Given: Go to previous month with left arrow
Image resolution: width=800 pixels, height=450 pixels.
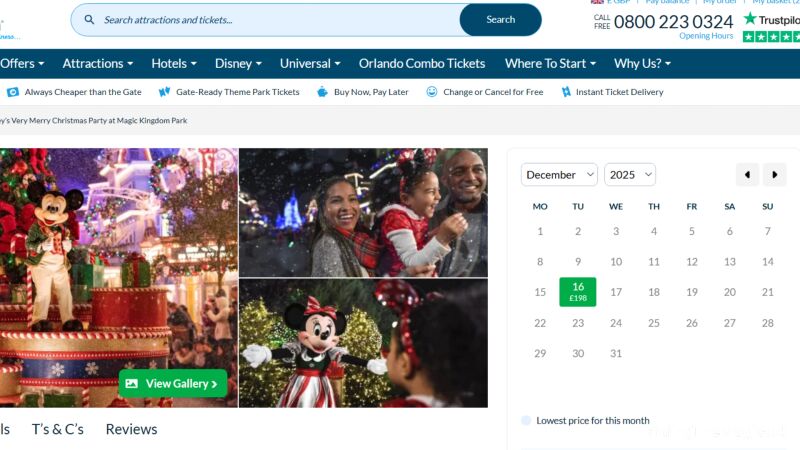Looking at the screenshot, I should pos(747,174).
